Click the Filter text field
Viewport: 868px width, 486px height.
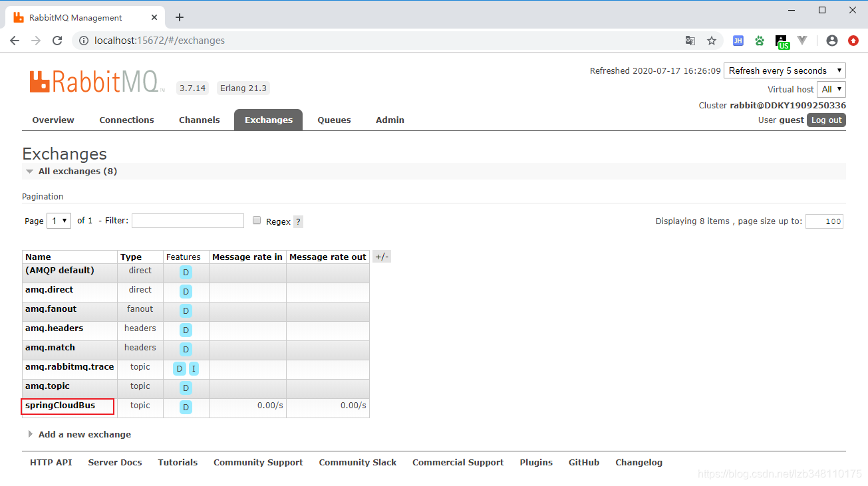point(188,221)
